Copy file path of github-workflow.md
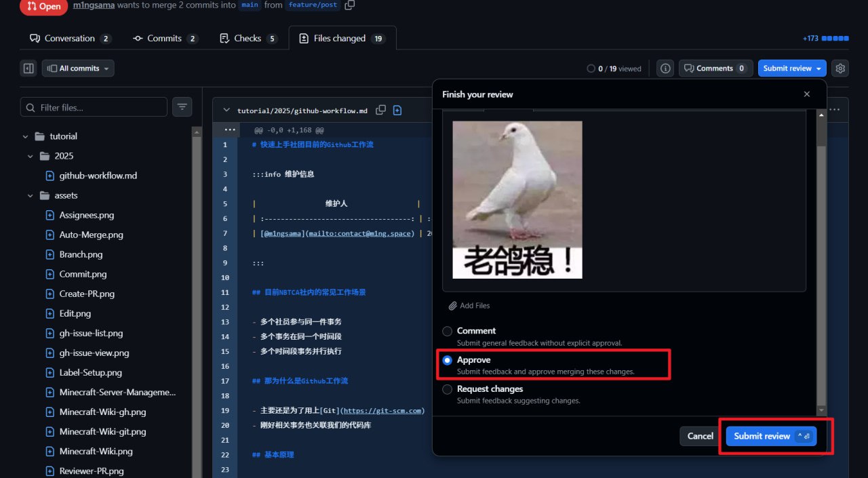This screenshot has height=478, width=868. tap(381, 111)
